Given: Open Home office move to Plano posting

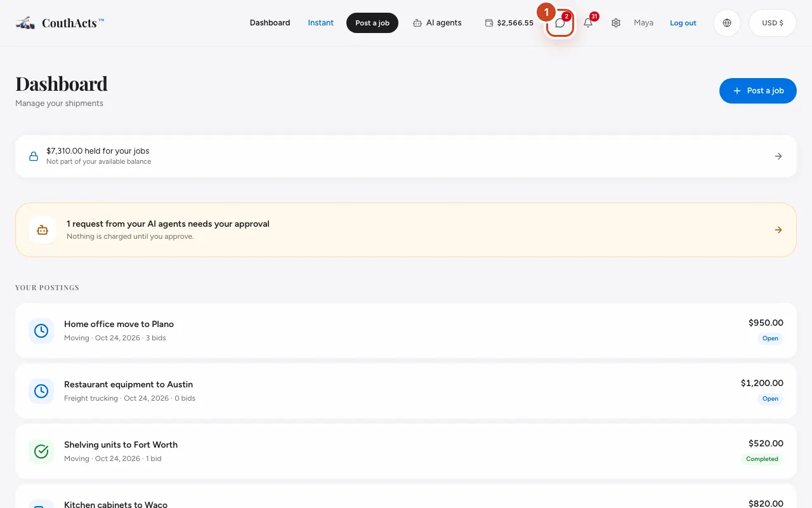Looking at the screenshot, I should (406, 331).
